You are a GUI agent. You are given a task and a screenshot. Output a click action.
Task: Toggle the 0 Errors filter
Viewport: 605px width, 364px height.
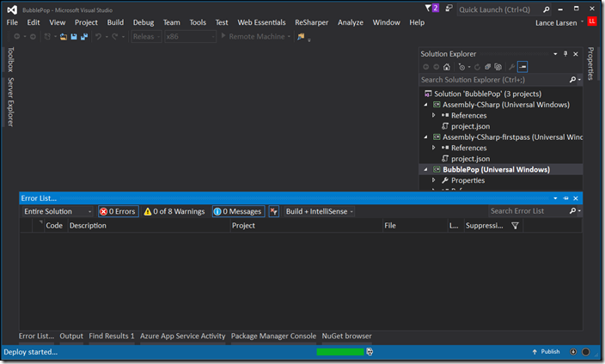point(118,211)
